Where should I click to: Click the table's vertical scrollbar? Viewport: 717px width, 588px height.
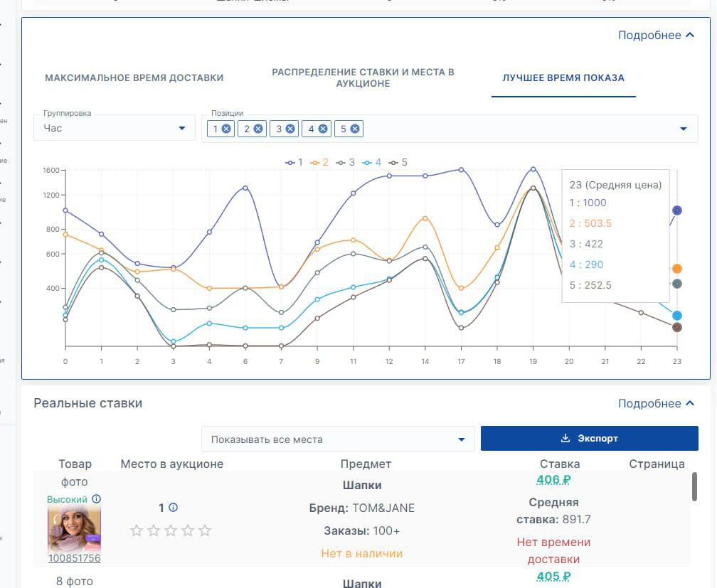click(x=694, y=487)
